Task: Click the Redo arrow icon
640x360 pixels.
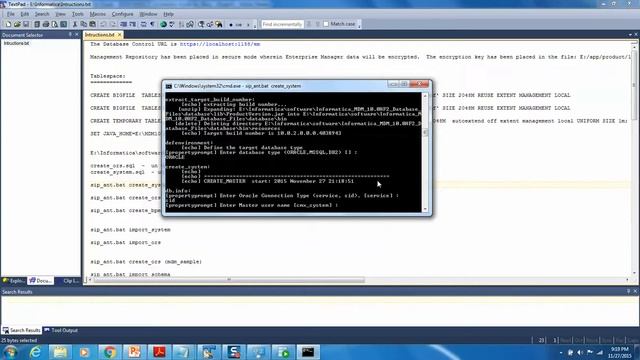Action: (113, 24)
